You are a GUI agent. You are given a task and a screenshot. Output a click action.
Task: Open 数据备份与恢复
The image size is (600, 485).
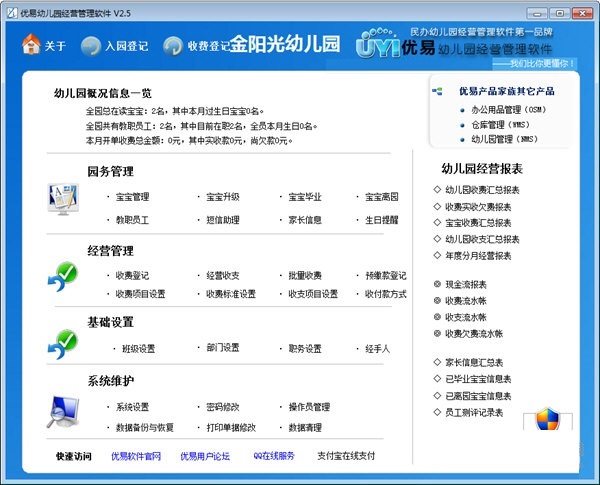(x=145, y=427)
